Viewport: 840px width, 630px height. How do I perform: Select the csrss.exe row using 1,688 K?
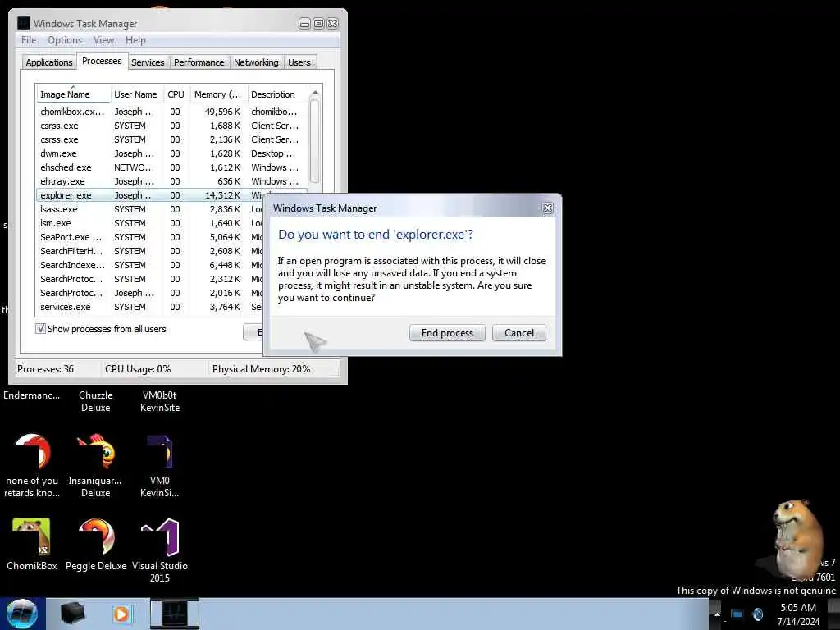171,126
